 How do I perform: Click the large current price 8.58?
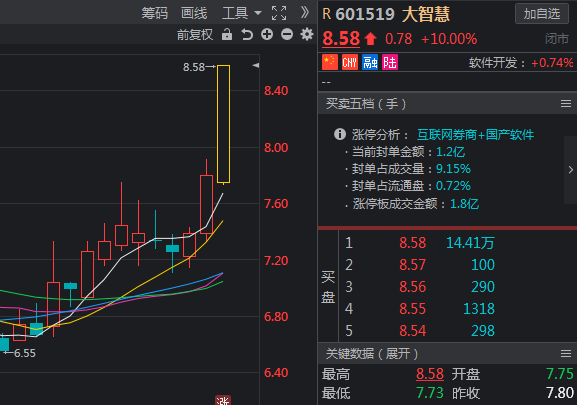point(341,38)
